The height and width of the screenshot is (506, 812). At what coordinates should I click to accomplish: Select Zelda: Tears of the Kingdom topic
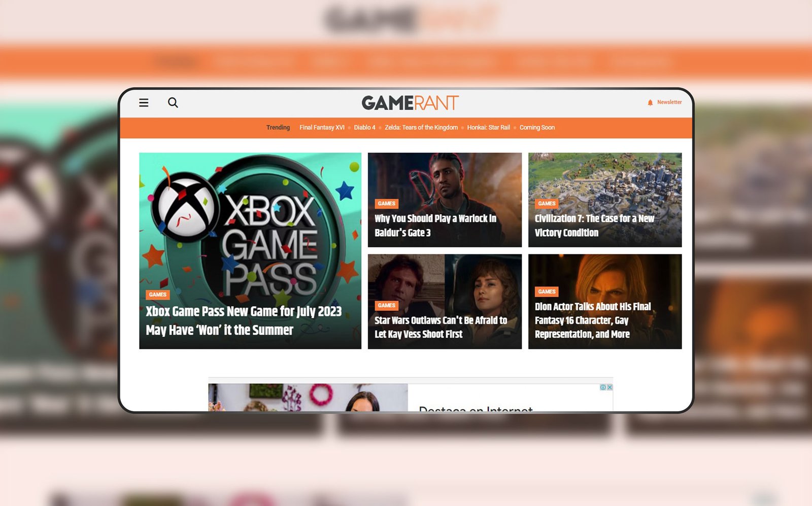tap(421, 127)
